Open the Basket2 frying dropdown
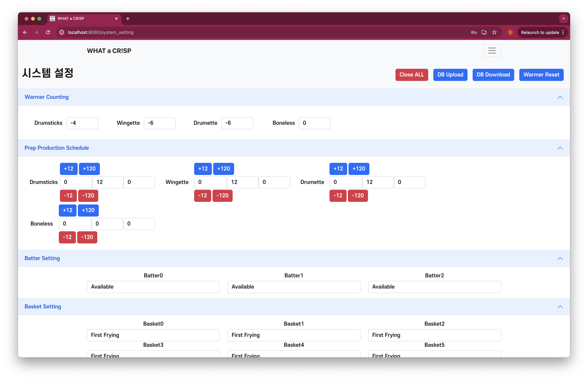This screenshot has width=588, height=381. tap(434, 335)
